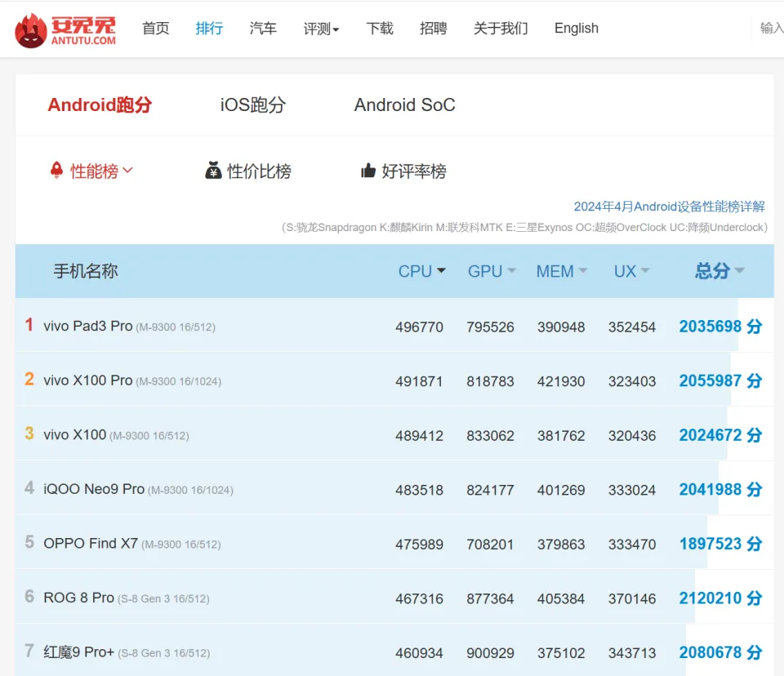The image size is (784, 676).
Task: Switch to the Android SoC tab
Action: [404, 105]
